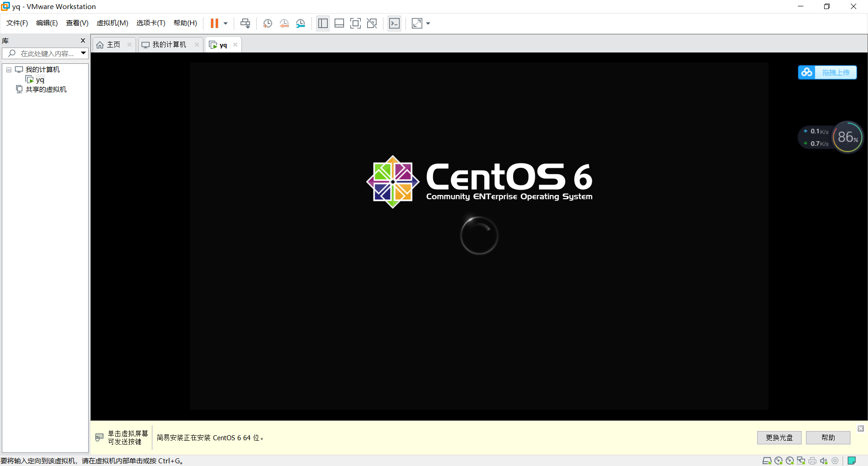Open the snapshot manager
This screenshot has width=868, height=466.
(301, 24)
